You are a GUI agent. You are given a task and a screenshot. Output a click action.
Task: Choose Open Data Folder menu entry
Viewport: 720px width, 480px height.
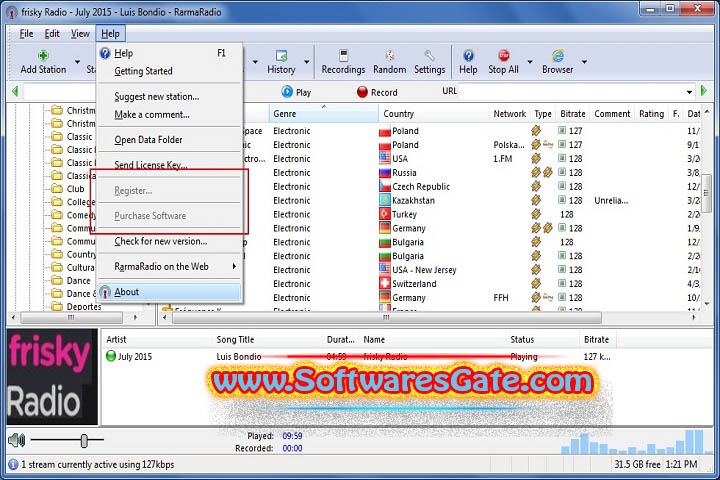[x=170, y=140]
